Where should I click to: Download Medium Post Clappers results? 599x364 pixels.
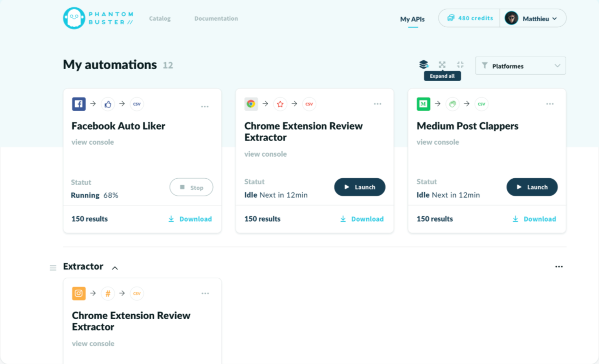pos(534,219)
